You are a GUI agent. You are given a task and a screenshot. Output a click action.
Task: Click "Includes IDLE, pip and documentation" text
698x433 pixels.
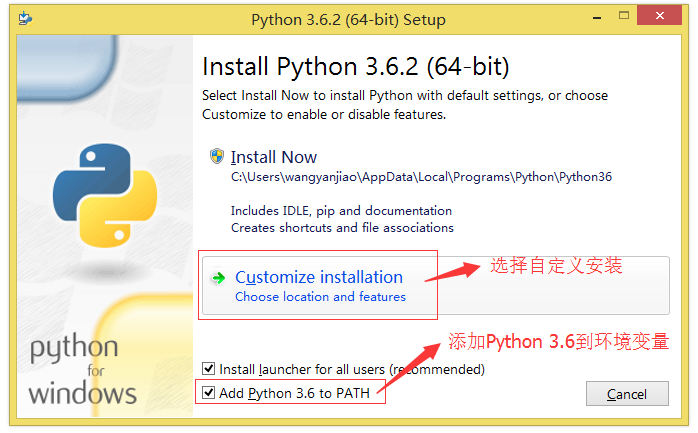click(x=341, y=210)
